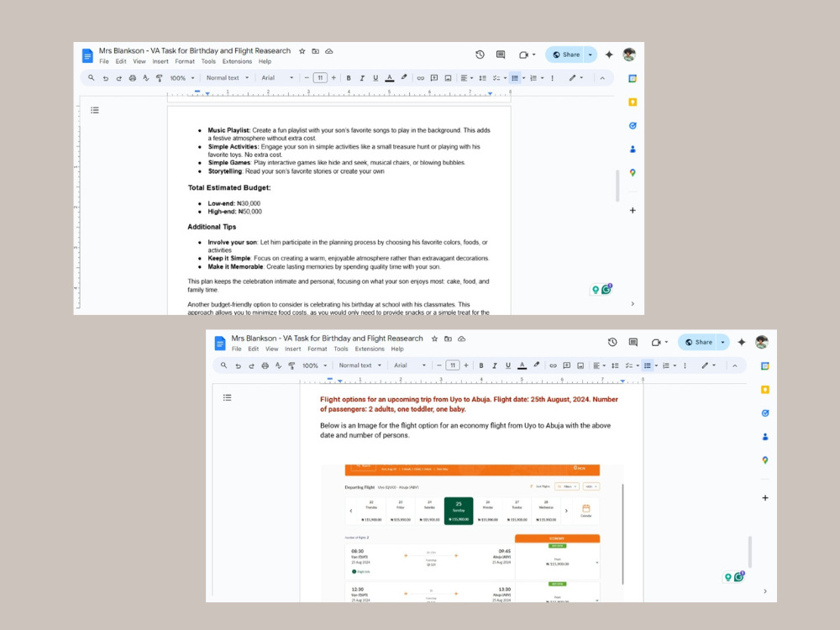Image resolution: width=840 pixels, height=630 pixels.
Task: Open zoom 100% dropdown in bottom window
Action: pyautogui.click(x=314, y=366)
